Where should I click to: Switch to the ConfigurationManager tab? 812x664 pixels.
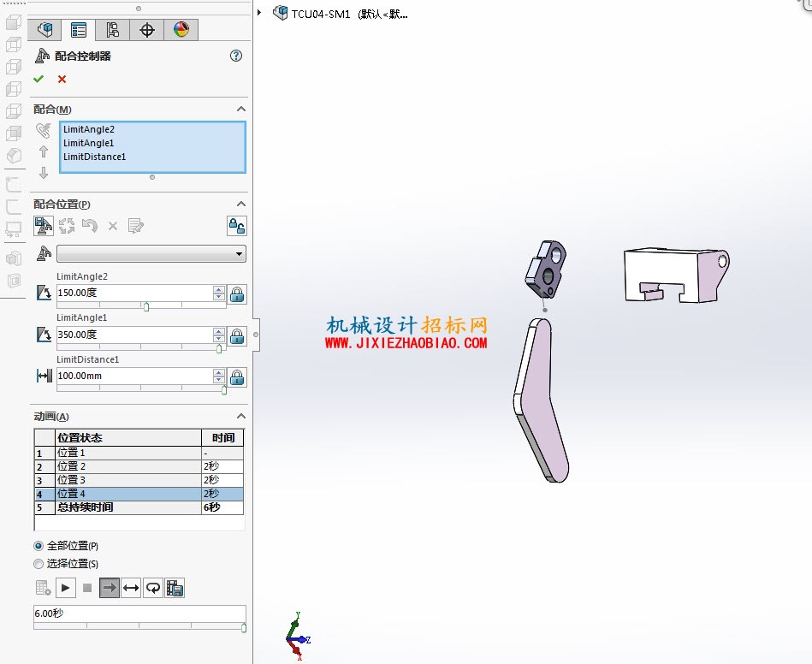[112, 30]
